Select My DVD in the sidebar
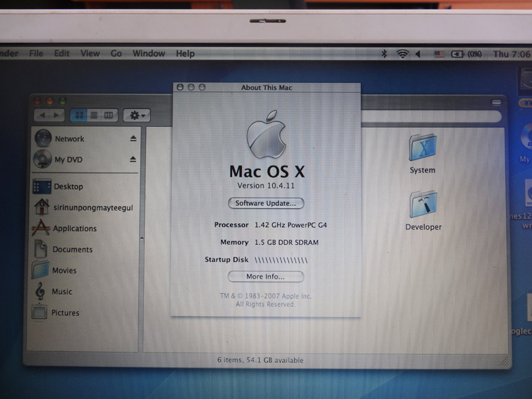 (x=68, y=160)
